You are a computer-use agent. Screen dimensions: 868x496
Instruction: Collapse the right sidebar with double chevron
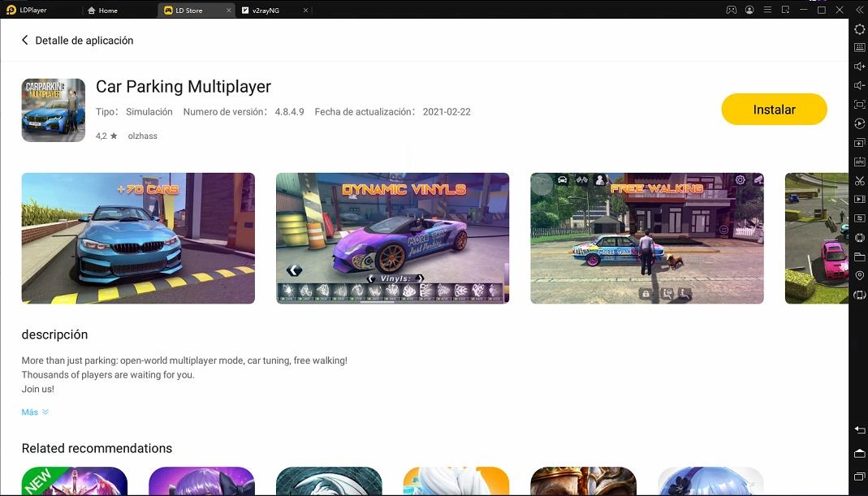[860, 10]
